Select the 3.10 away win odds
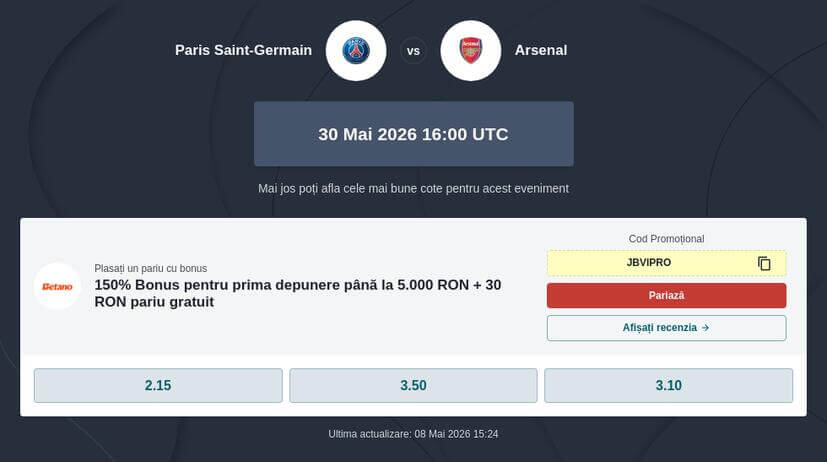The width and height of the screenshot is (827, 462). coord(668,386)
